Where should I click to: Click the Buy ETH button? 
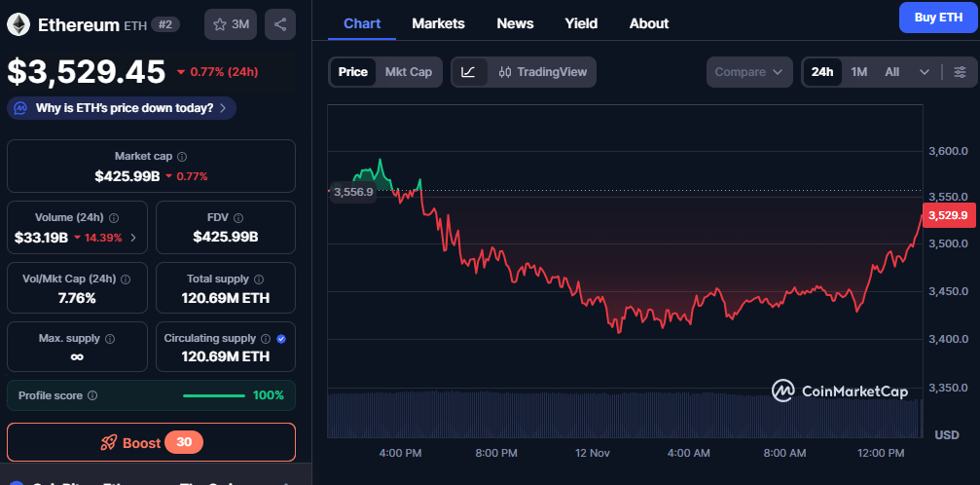(937, 18)
